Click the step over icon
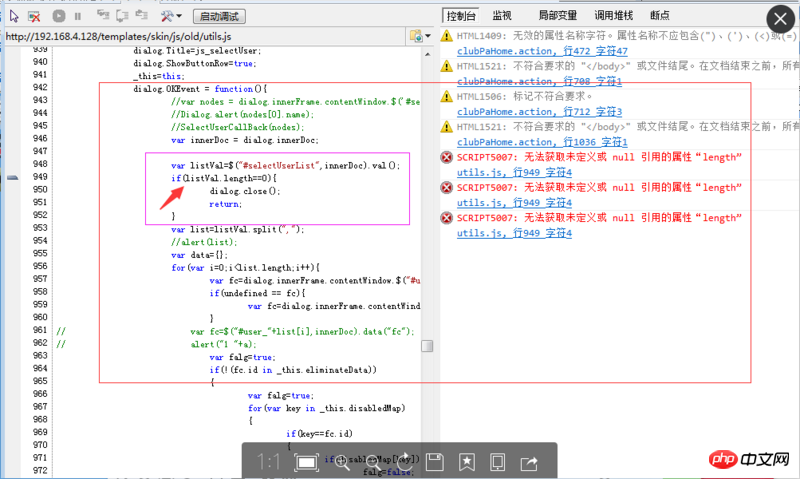This screenshot has height=479, width=800. pyautogui.click(x=122, y=16)
